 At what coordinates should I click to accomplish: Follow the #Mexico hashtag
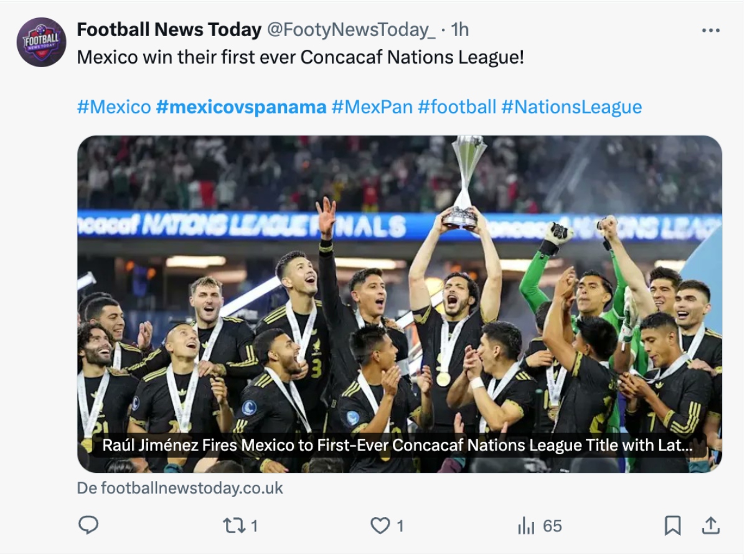(x=114, y=107)
